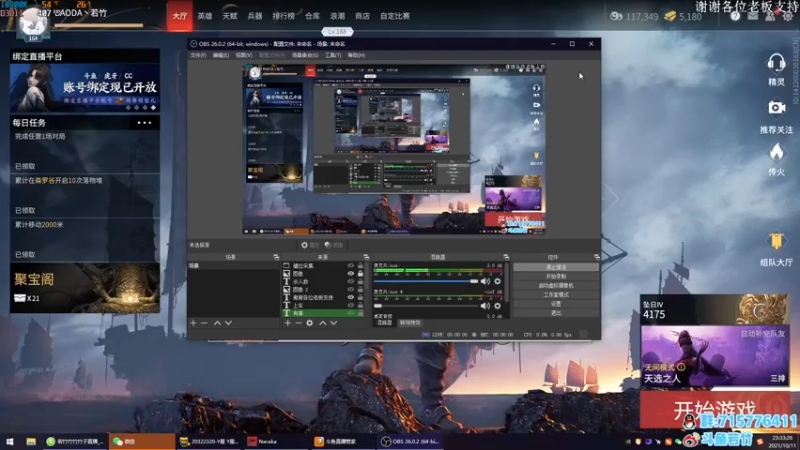The width and height of the screenshot is (800, 450).
Task: Click the 开始录制 button in OBS
Action: [x=556, y=276]
